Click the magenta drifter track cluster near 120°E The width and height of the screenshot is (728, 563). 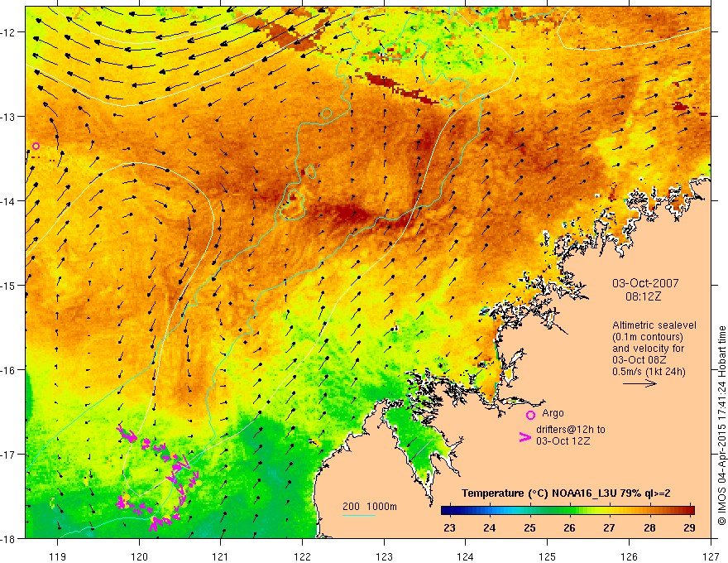(158, 479)
